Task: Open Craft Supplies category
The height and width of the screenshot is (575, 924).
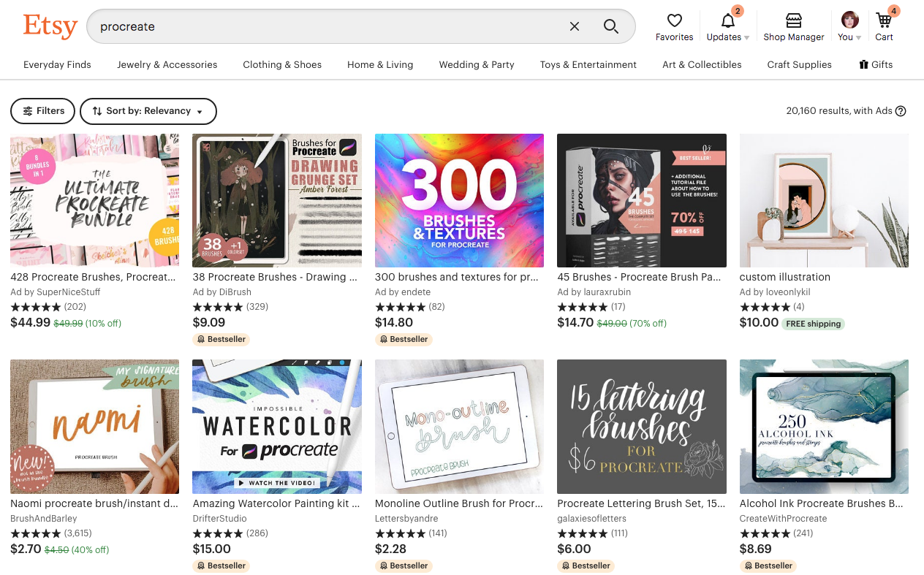Action: click(799, 64)
